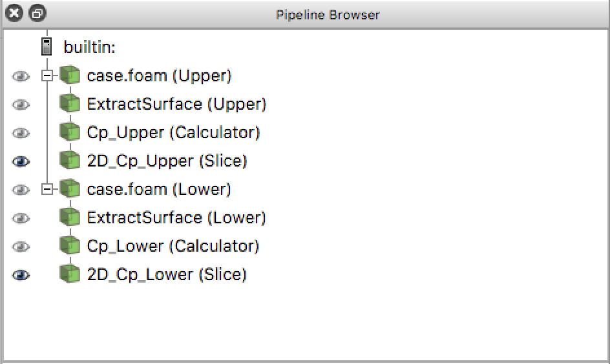This screenshot has height=364, width=610.
Task: Click the cube icon next to ExtractSurface (Upper)
Action: 70,104
